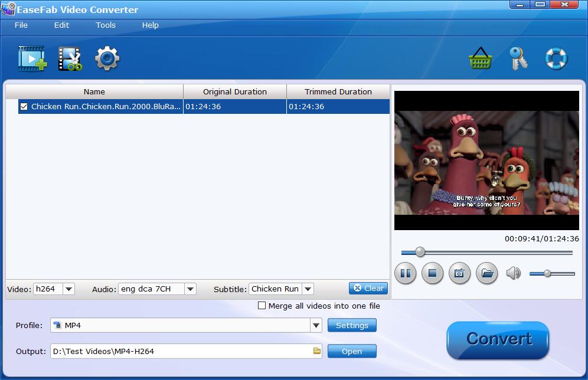
Task: Select the Chicken Run file row
Action: (204, 106)
